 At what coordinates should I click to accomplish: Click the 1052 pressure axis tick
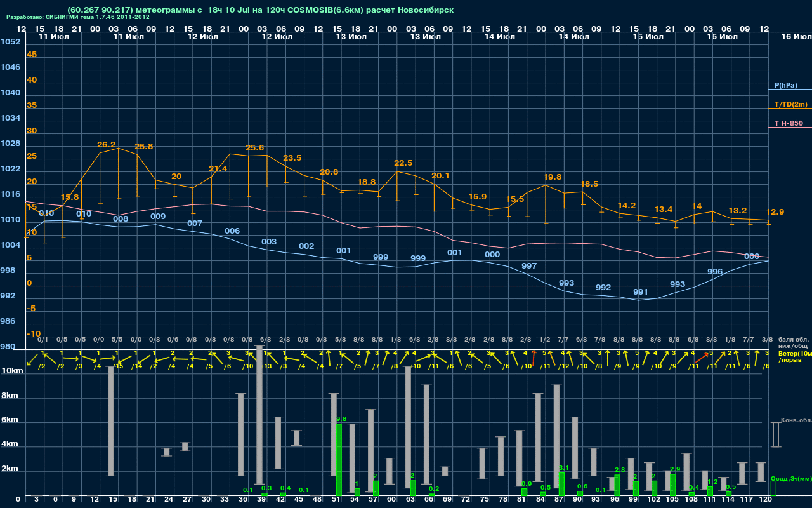click(x=10, y=41)
